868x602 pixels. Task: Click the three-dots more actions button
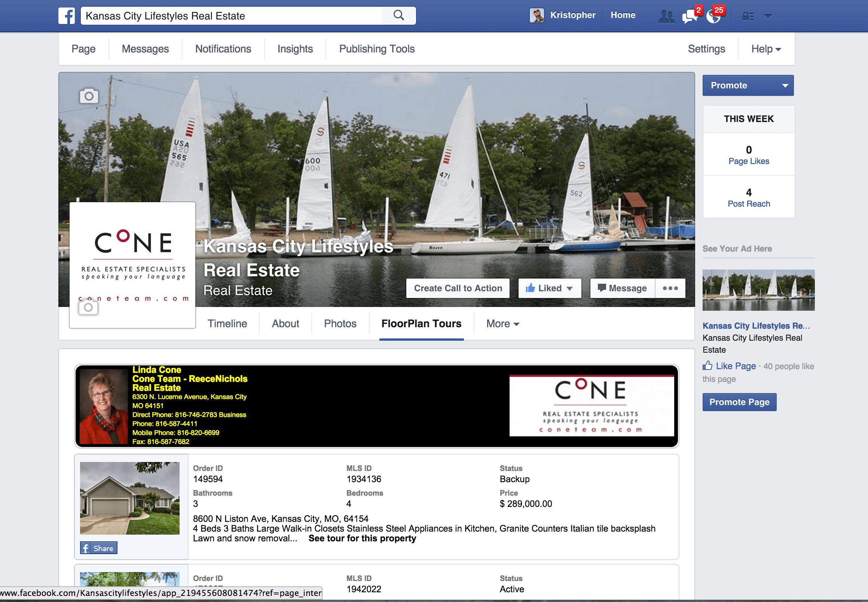[x=670, y=288]
